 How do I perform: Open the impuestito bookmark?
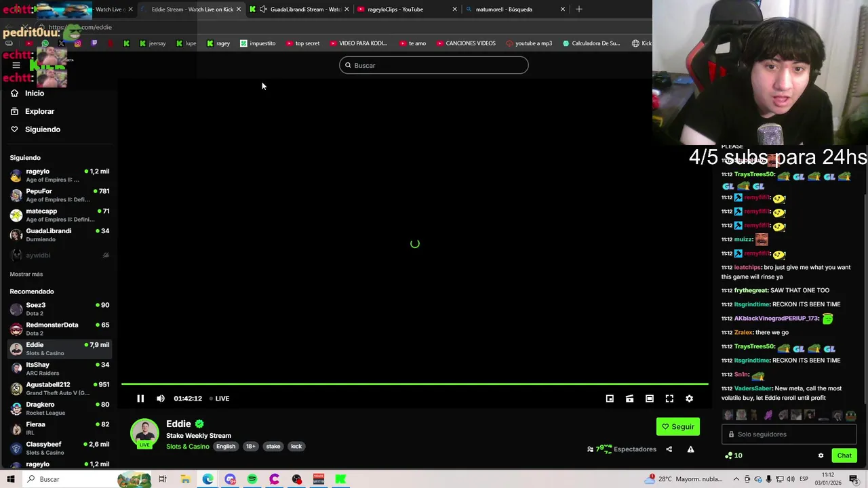pos(257,43)
